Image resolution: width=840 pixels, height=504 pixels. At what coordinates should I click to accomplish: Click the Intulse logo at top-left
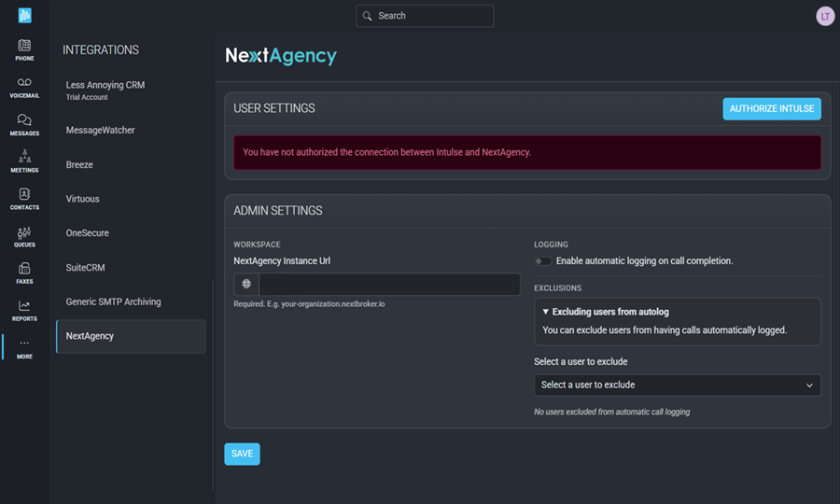coord(24,16)
